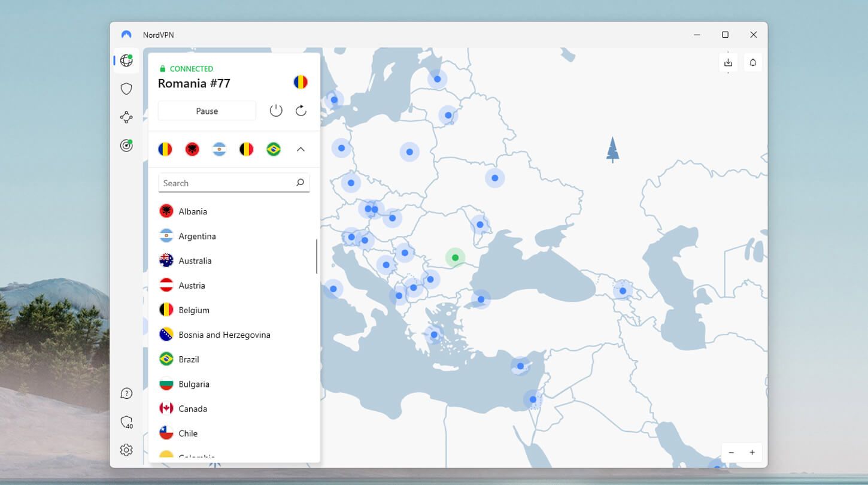Image resolution: width=868 pixels, height=485 pixels.
Task: Select Brazil flag in recent connections
Action: coord(274,149)
